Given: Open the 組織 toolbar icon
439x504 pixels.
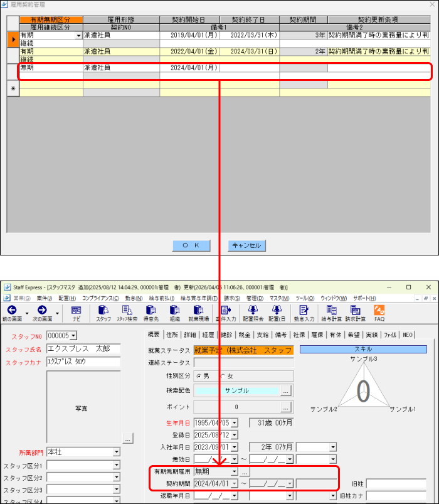Looking at the screenshot, I should pos(175,313).
